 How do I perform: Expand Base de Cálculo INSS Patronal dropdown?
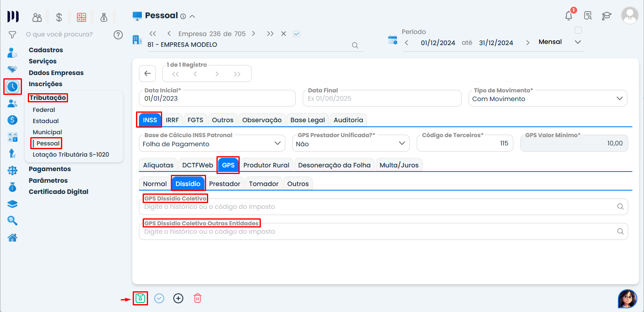pyautogui.click(x=277, y=143)
